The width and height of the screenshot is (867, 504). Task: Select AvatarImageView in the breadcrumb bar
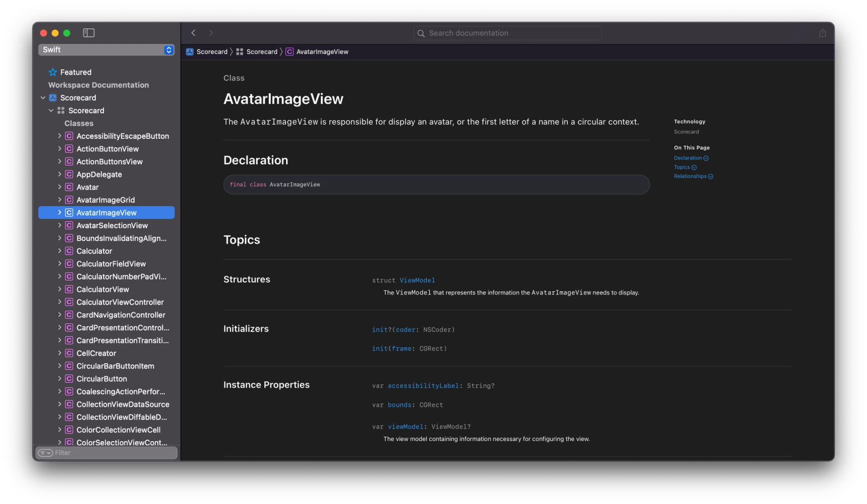322,52
